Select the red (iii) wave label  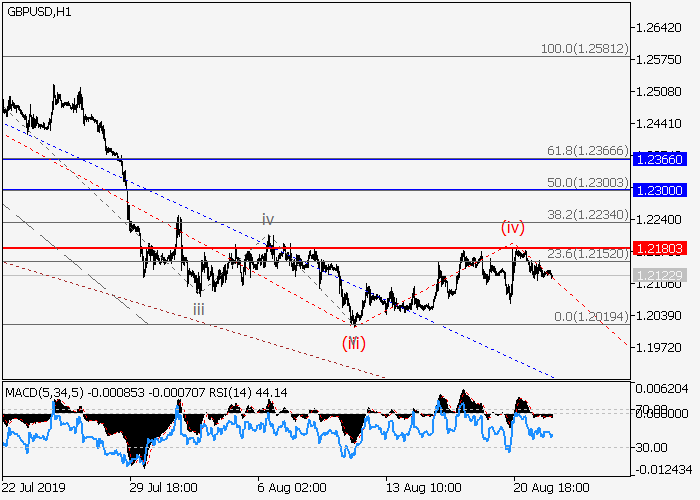353,343
